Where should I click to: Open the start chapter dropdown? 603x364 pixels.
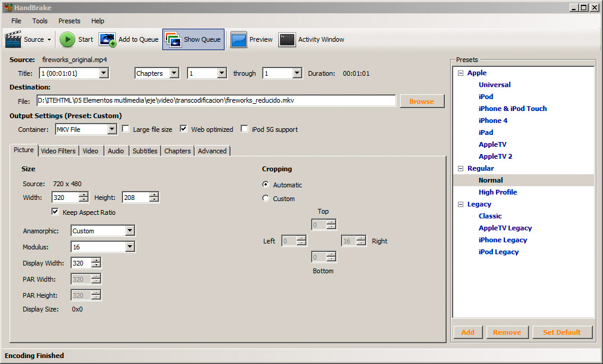tap(222, 73)
